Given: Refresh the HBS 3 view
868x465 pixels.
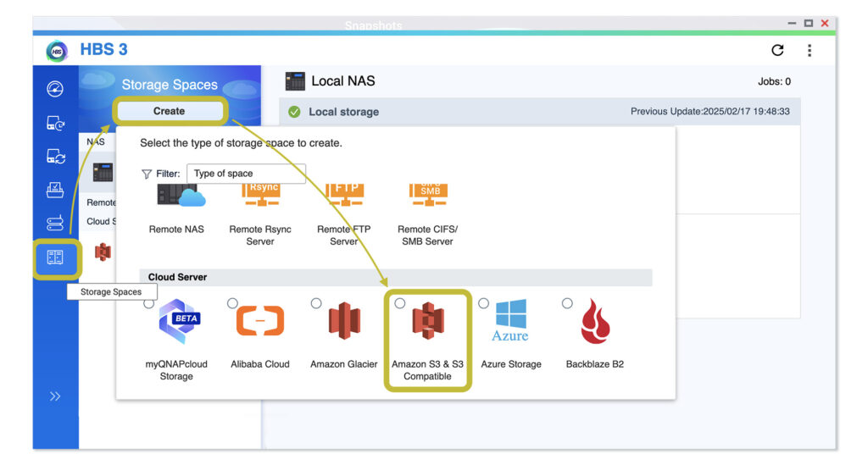Looking at the screenshot, I should [x=777, y=51].
